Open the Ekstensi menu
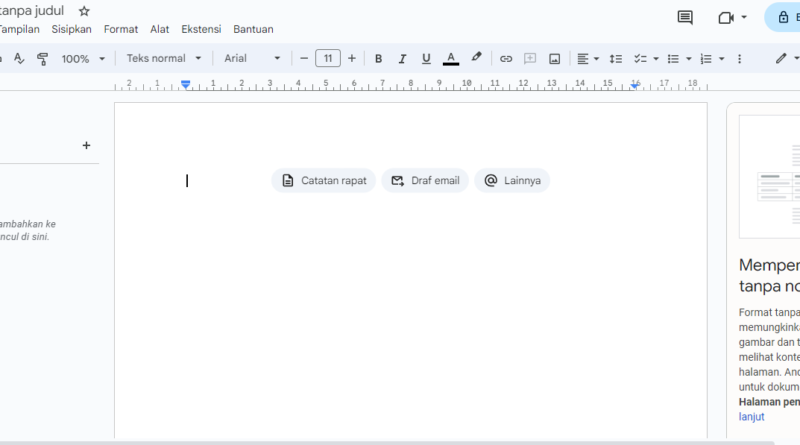800x445 pixels. click(201, 29)
